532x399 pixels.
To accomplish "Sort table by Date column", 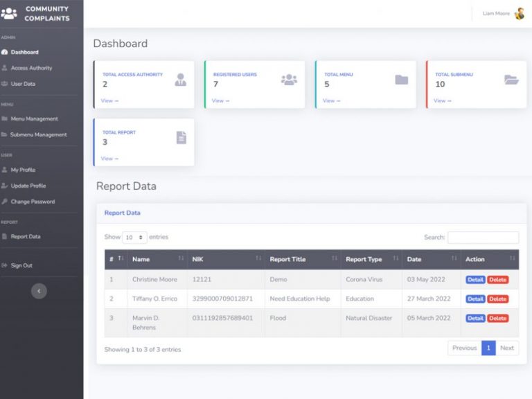I will click(x=433, y=259).
